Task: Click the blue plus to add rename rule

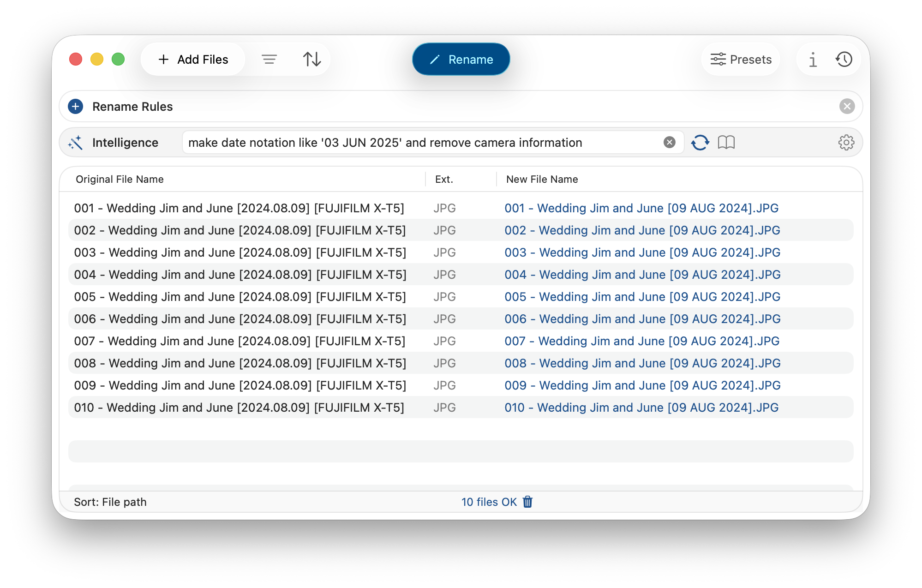Action: (x=76, y=107)
